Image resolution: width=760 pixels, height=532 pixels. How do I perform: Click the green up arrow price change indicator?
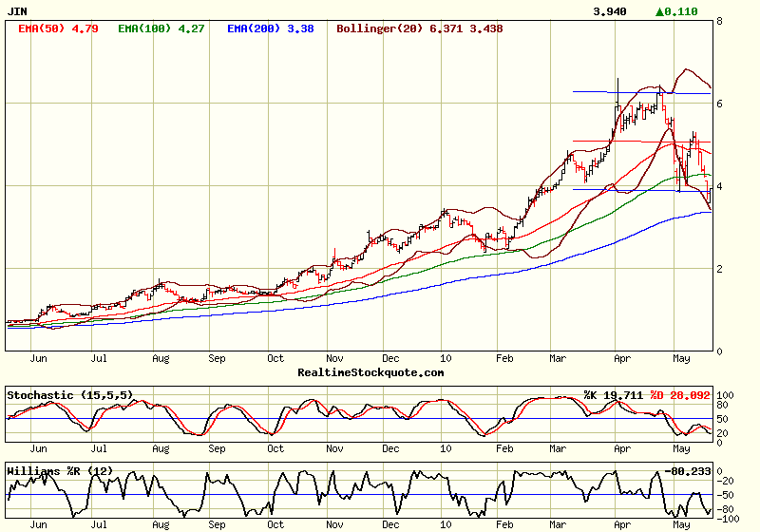[661, 12]
